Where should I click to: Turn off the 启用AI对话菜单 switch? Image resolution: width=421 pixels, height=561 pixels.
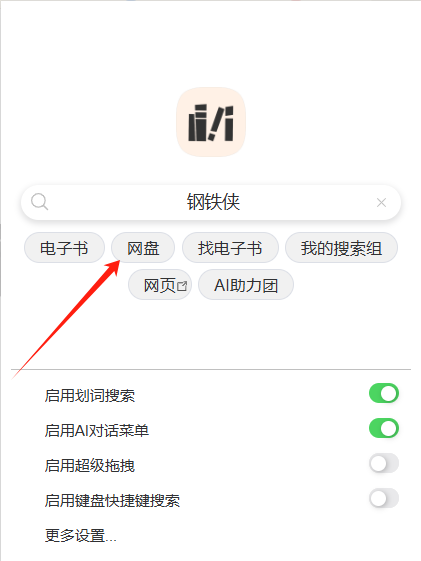384,428
